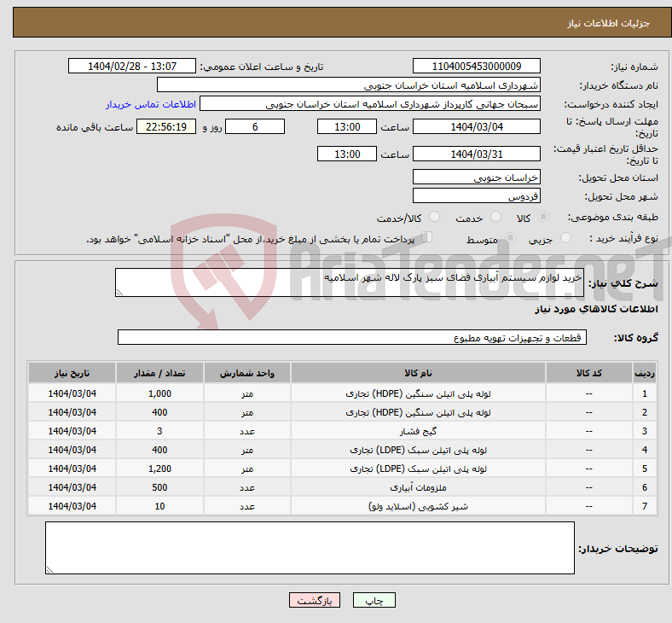672x623 pixels.
Task: Click the کد کالا column header
Action: (x=589, y=373)
